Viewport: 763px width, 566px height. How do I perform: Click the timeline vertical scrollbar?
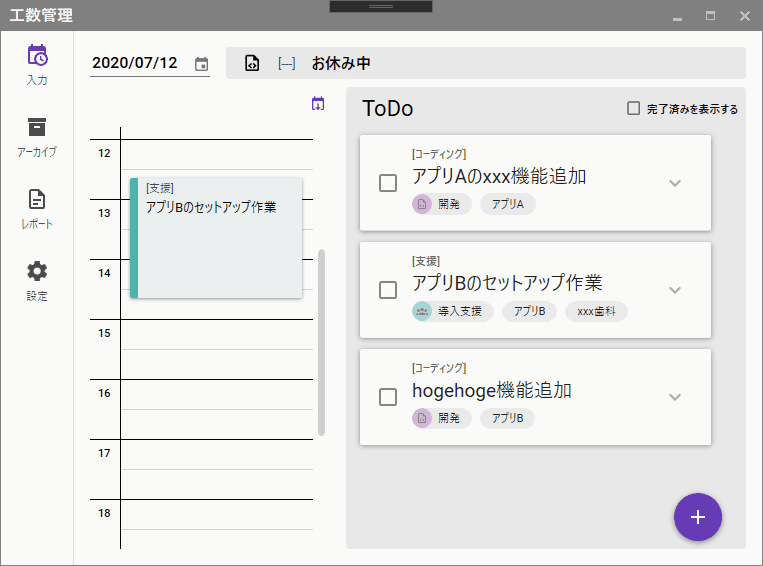[321, 342]
